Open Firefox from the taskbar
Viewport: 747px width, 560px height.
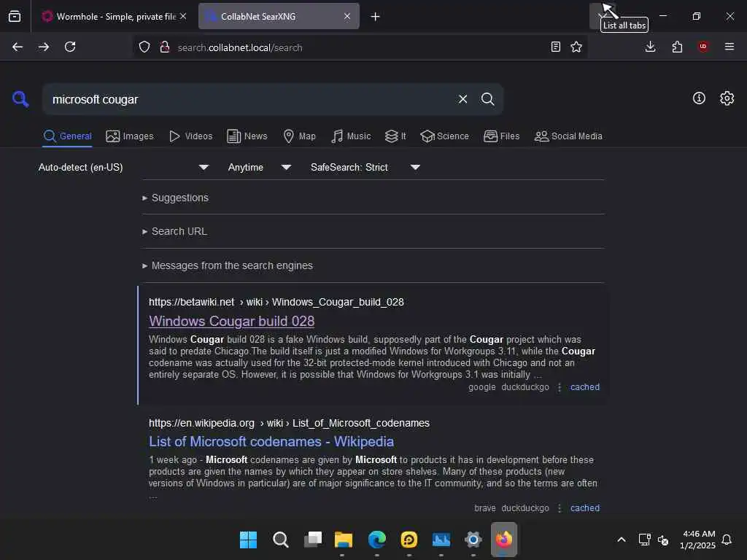[503, 540]
